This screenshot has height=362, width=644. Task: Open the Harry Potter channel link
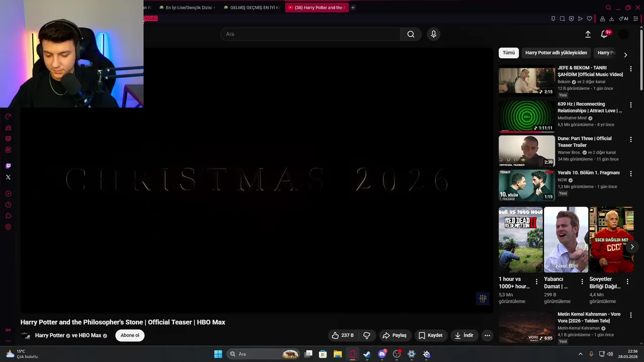(50, 335)
